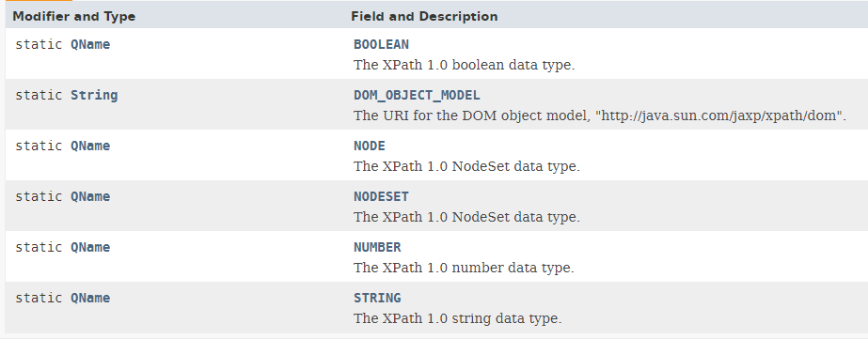Click the NodeSet description under NODESET

pos(466,217)
